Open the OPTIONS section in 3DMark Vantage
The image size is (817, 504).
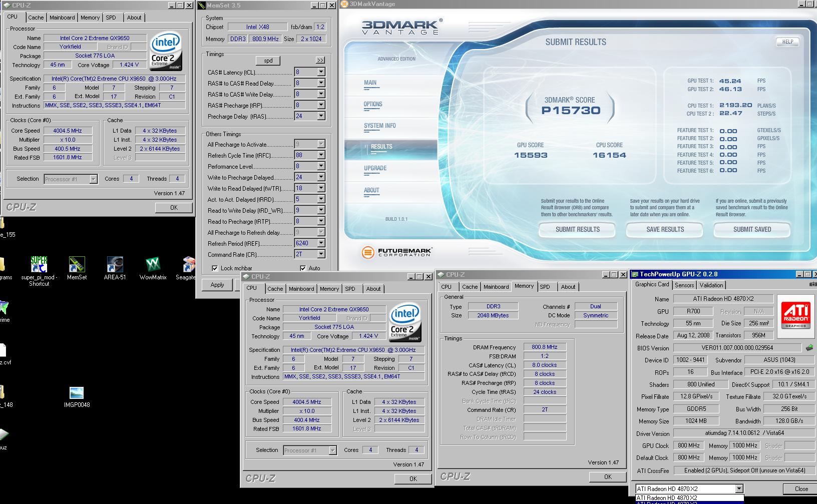(x=373, y=105)
